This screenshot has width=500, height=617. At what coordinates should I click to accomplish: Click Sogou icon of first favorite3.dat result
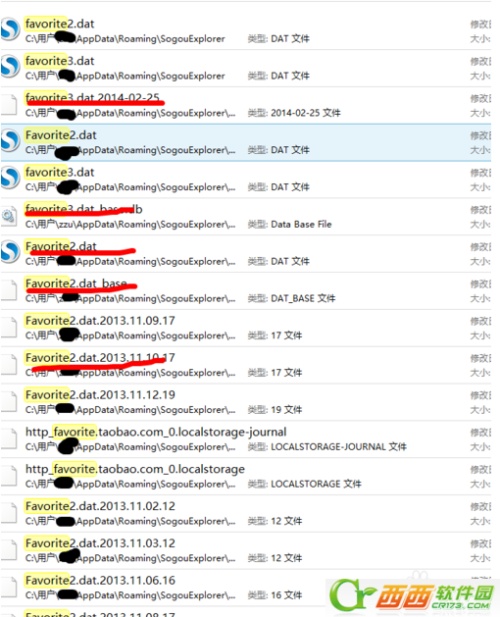pyautogui.click(x=10, y=66)
